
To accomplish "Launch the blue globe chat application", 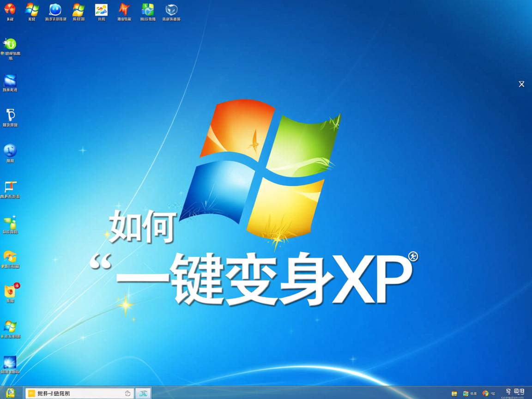I will [x=55, y=9].
